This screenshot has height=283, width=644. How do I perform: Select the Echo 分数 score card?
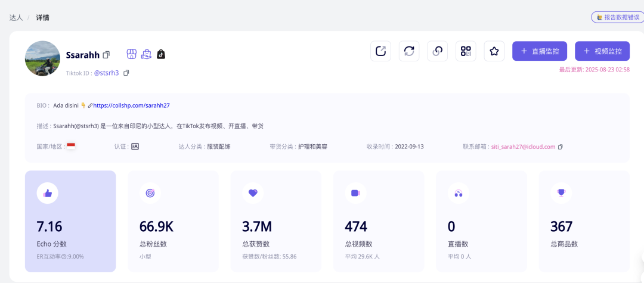click(70, 221)
